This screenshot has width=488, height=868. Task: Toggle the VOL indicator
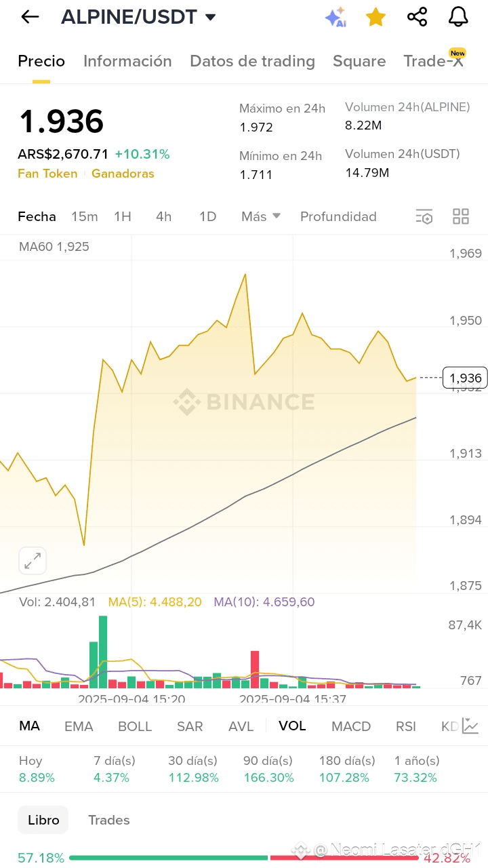(292, 726)
